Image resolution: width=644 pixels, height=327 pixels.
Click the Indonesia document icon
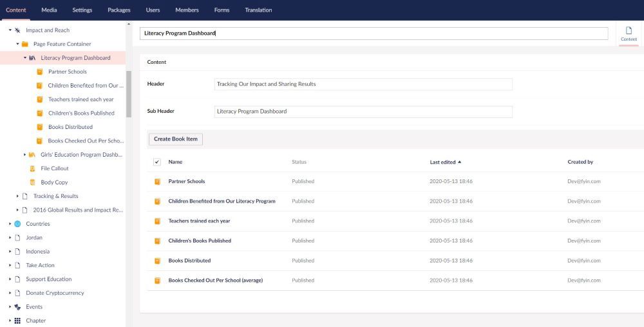(x=17, y=252)
